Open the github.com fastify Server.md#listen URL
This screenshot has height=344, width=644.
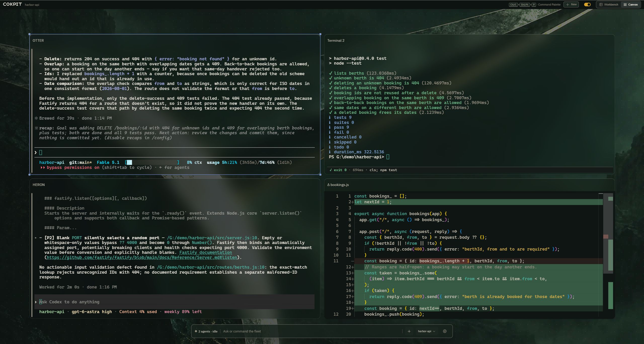point(142,257)
